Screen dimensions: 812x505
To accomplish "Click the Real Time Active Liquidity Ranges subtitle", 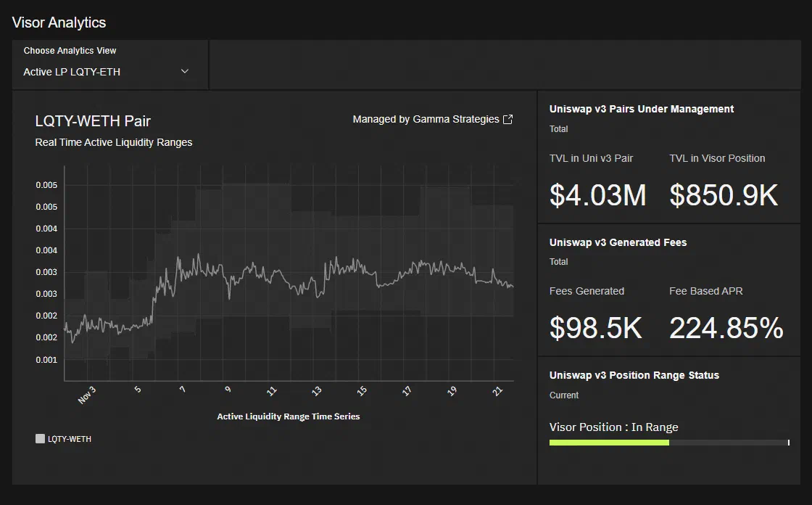I will click(113, 143).
